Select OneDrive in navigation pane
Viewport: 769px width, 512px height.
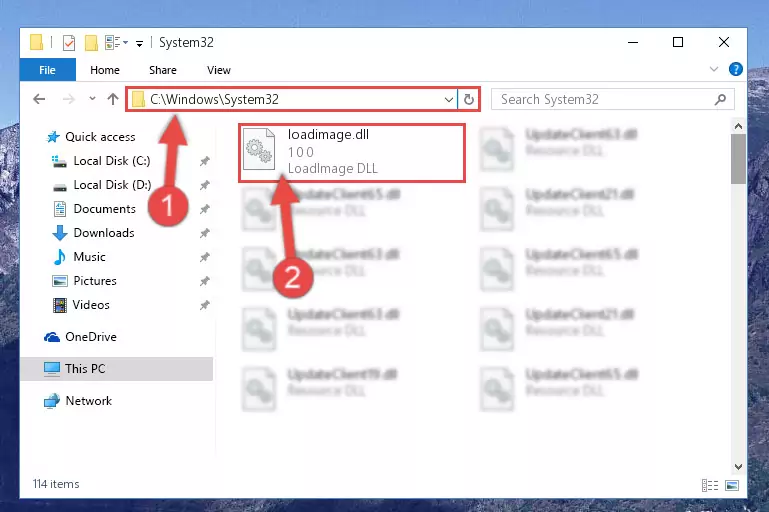coord(91,337)
